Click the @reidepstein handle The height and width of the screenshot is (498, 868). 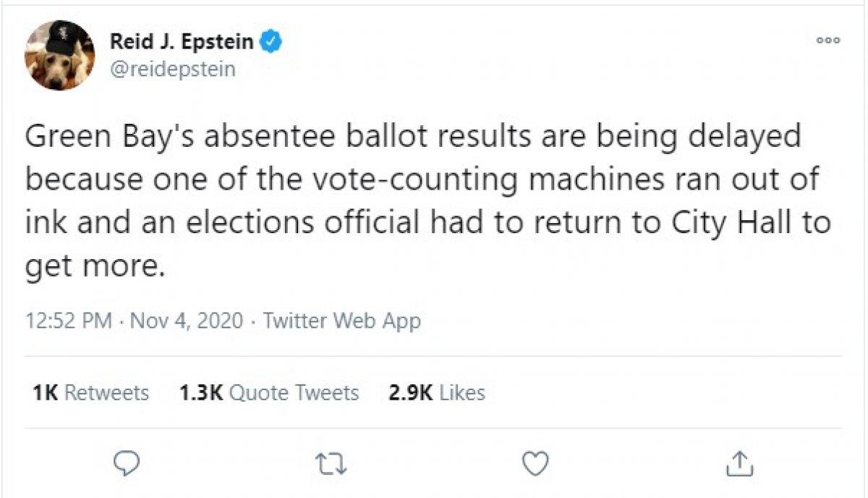click(171, 69)
